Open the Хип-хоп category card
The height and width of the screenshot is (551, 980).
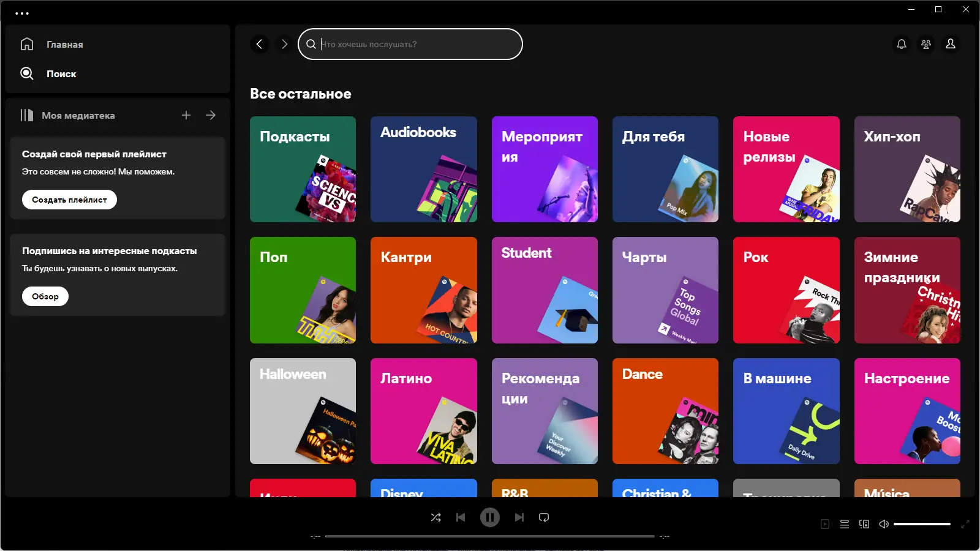click(907, 169)
